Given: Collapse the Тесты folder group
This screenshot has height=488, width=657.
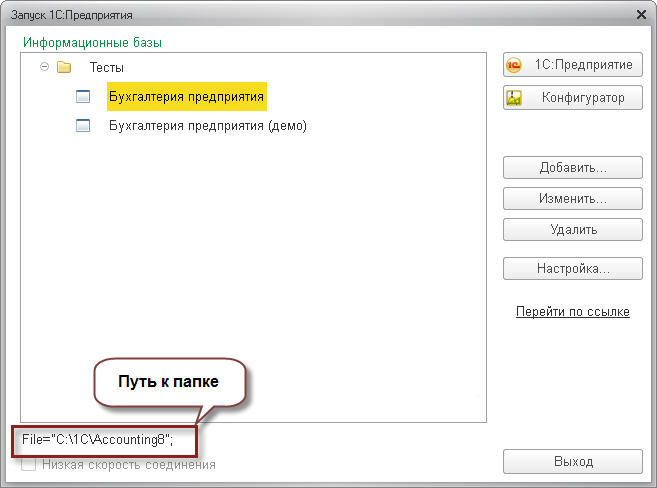Looking at the screenshot, I should 44,67.
